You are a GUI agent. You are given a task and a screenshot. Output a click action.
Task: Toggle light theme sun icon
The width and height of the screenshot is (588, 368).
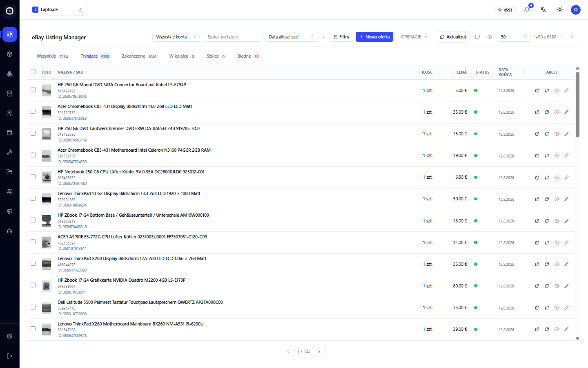560,10
